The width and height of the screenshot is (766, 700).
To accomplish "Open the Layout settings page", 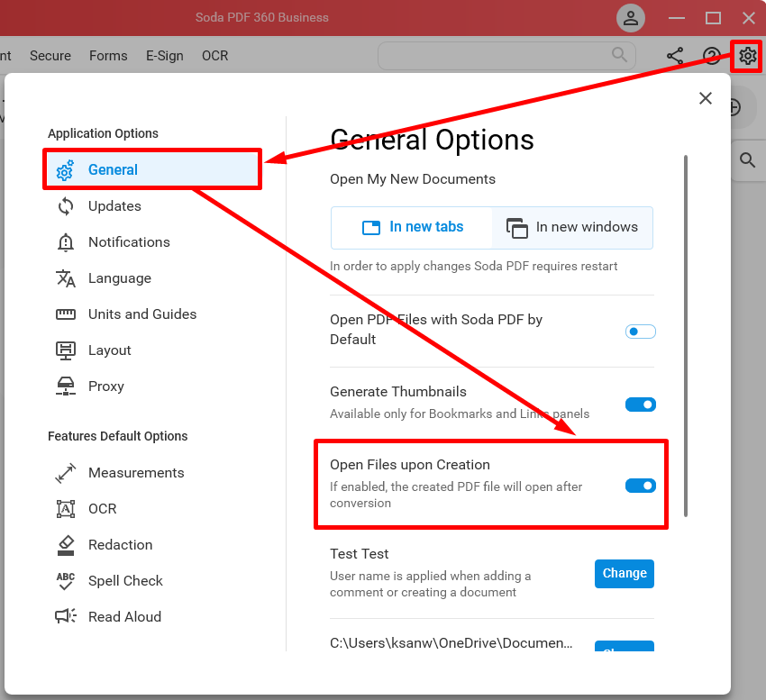I will pyautogui.click(x=109, y=350).
